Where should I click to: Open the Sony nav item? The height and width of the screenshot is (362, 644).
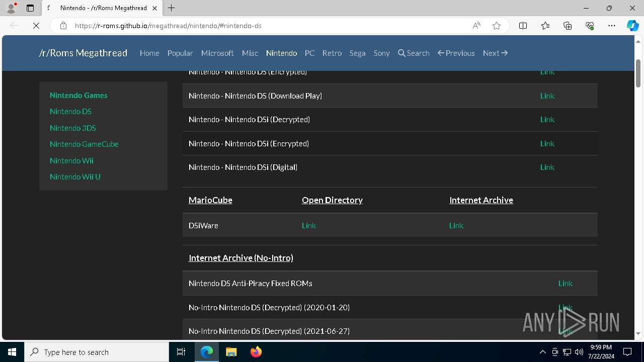click(382, 53)
